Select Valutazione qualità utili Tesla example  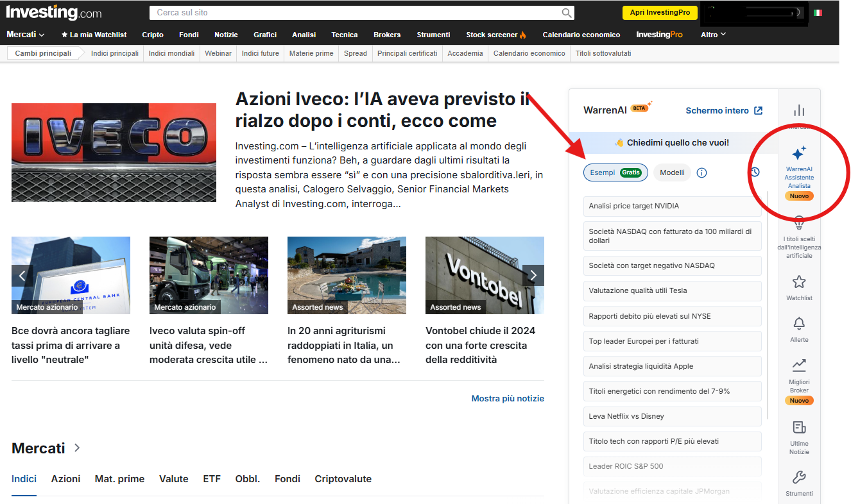(672, 290)
